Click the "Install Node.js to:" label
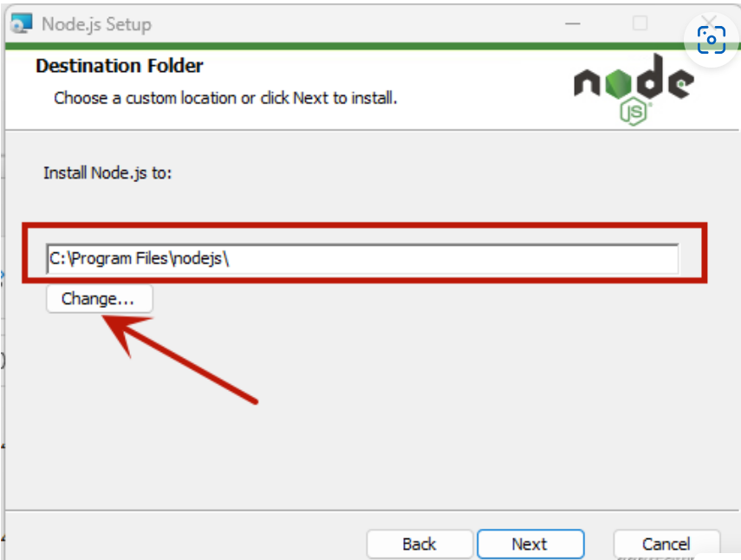The image size is (741, 560). pos(107,173)
